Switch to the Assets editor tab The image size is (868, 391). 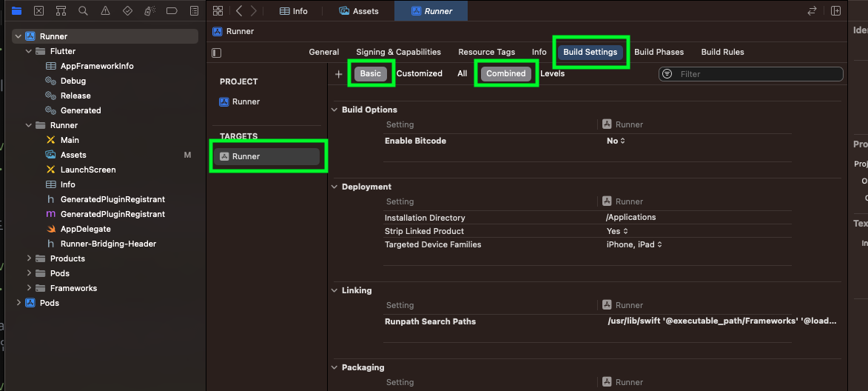(x=358, y=11)
